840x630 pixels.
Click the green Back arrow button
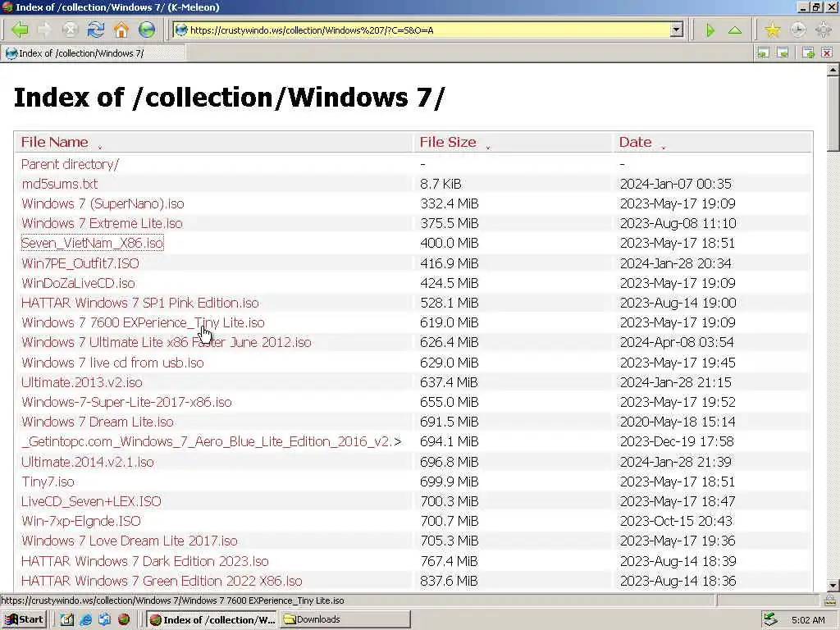pyautogui.click(x=20, y=30)
